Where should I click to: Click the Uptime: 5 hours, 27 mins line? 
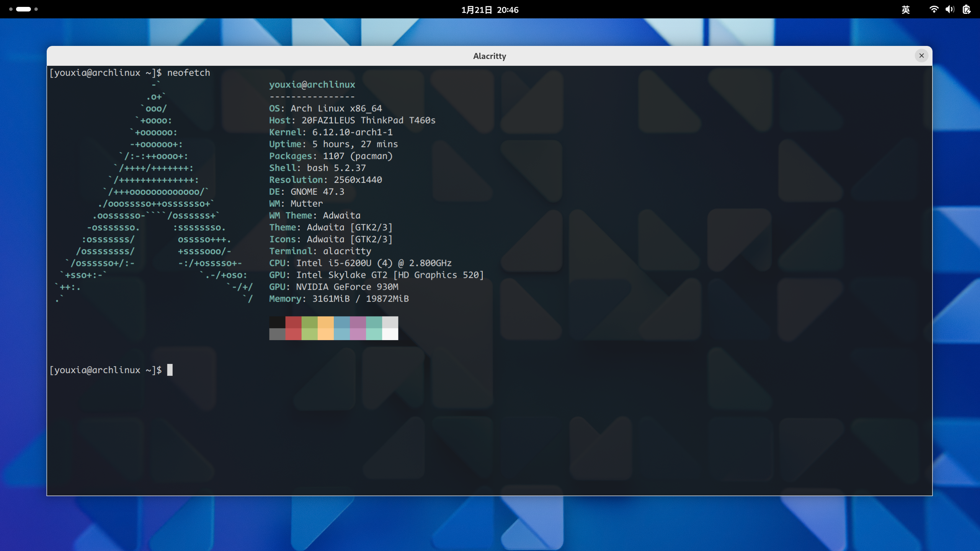[x=333, y=144]
